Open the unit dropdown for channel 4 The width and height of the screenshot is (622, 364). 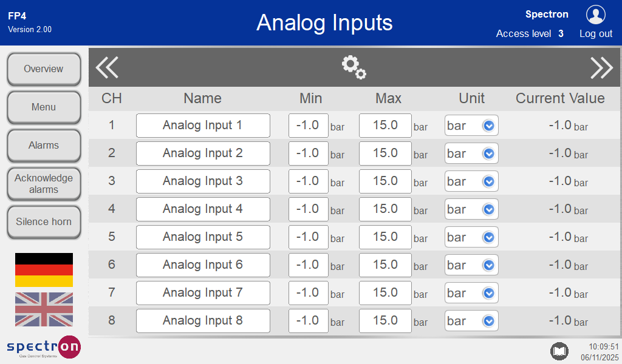(471, 209)
